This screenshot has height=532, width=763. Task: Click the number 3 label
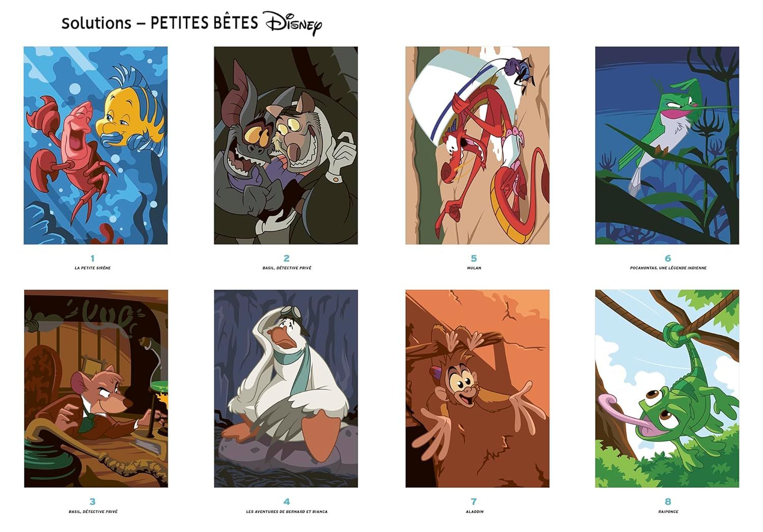click(93, 501)
